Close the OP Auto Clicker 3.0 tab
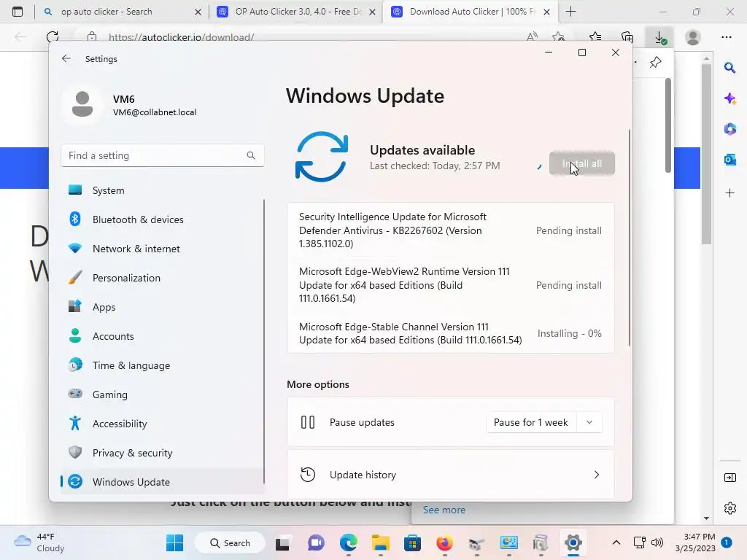The height and width of the screenshot is (560, 747). pyautogui.click(x=373, y=12)
